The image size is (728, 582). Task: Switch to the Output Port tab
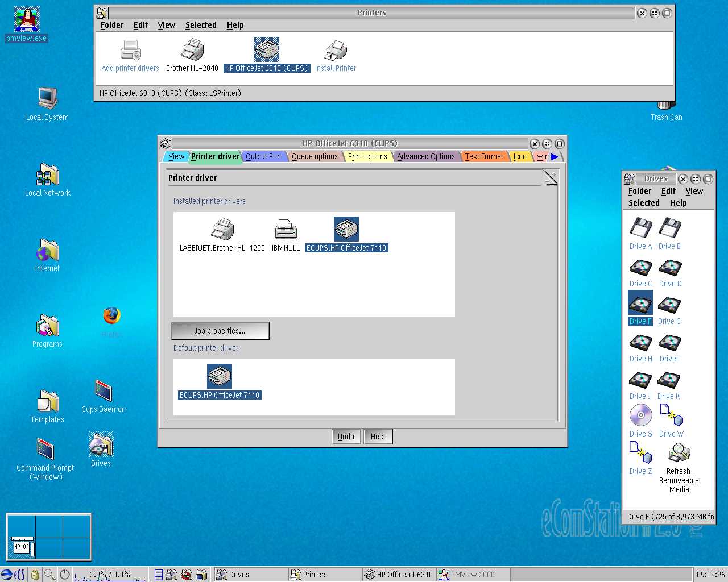(x=263, y=156)
